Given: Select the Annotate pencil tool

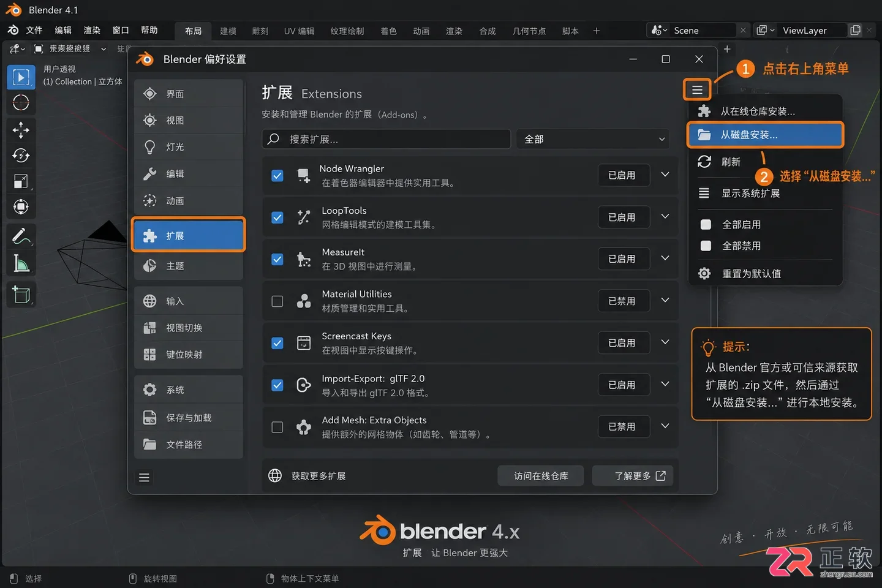Looking at the screenshot, I should coord(21,236).
